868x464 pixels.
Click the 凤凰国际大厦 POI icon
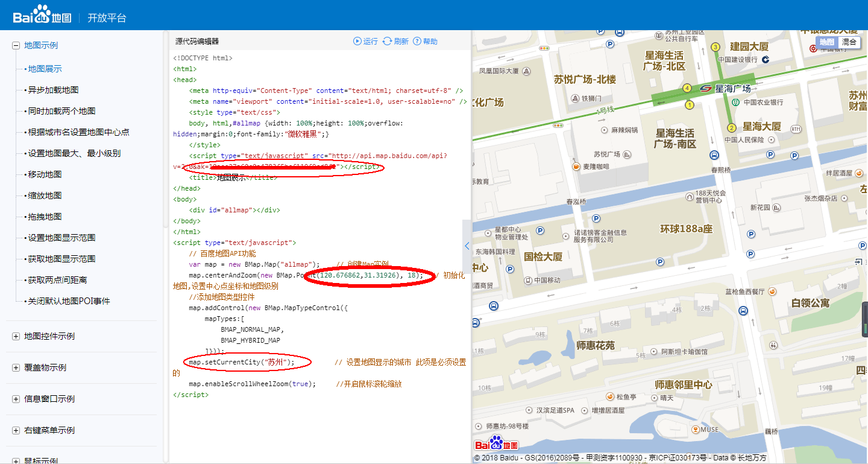click(526, 71)
